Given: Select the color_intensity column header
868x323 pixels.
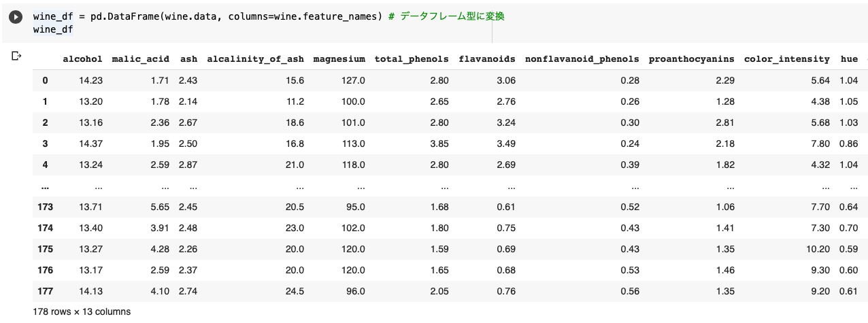Looking at the screenshot, I should pos(787,59).
